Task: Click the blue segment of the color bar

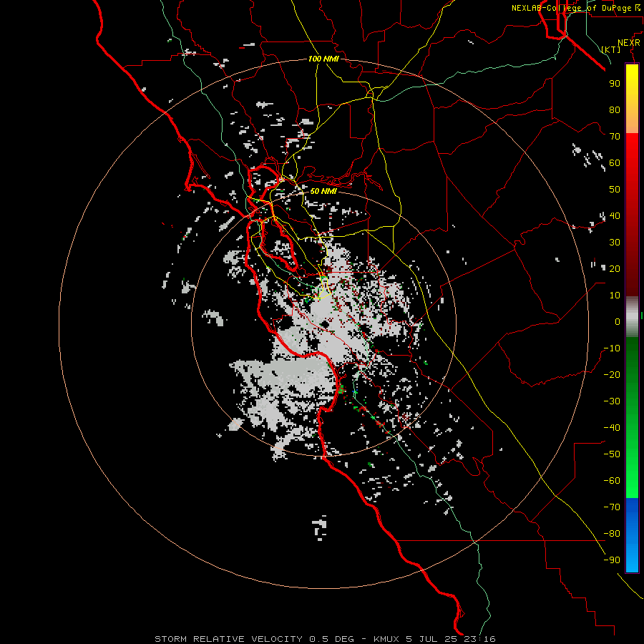Action: pos(632,535)
